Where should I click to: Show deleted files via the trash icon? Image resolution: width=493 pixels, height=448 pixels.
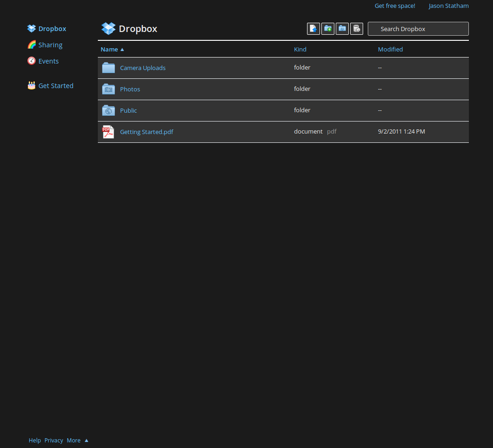(x=357, y=28)
